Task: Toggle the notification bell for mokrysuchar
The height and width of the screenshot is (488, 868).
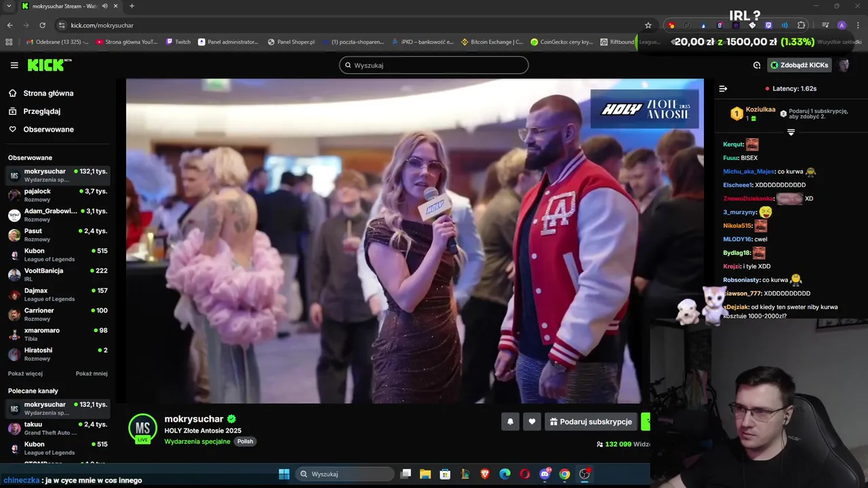Action: (x=510, y=422)
